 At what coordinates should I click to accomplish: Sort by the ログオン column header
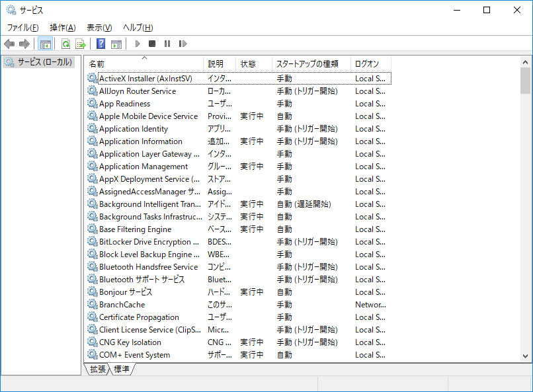click(371, 64)
